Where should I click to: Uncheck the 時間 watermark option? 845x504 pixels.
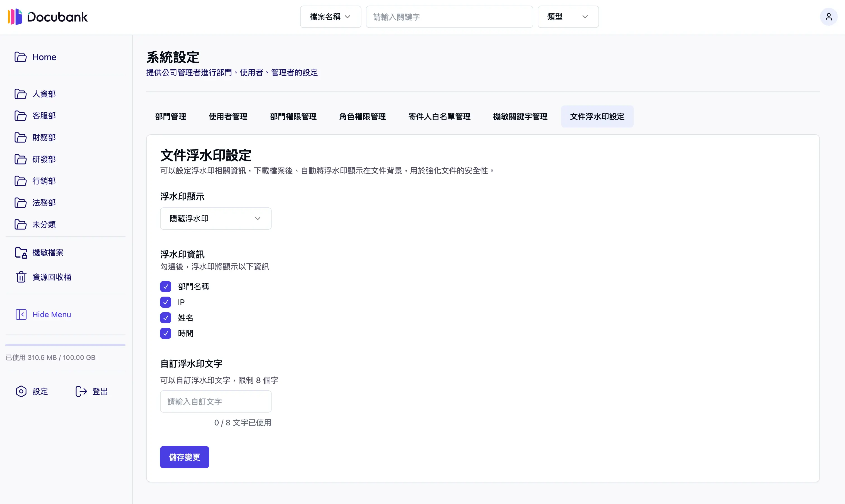166,333
